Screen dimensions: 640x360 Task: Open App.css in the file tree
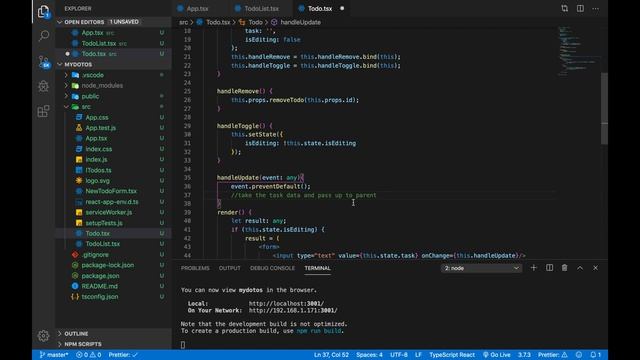[x=97, y=118]
